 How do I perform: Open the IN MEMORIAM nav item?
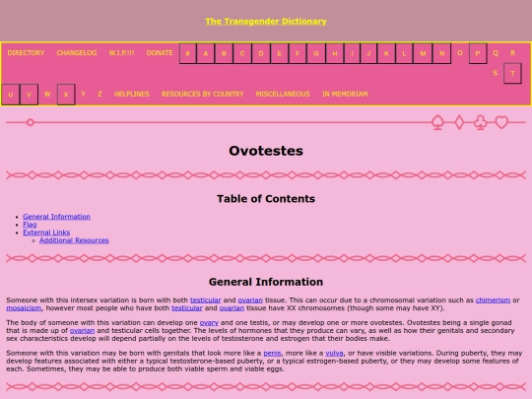click(345, 94)
